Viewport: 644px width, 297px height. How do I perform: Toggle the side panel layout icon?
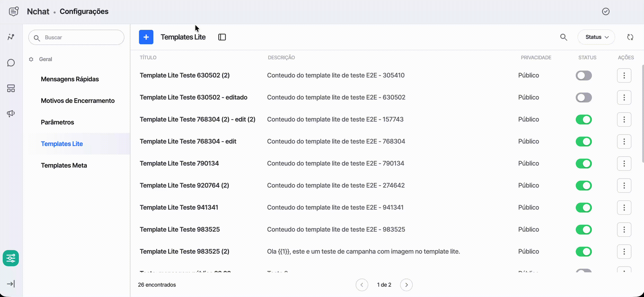pyautogui.click(x=222, y=37)
